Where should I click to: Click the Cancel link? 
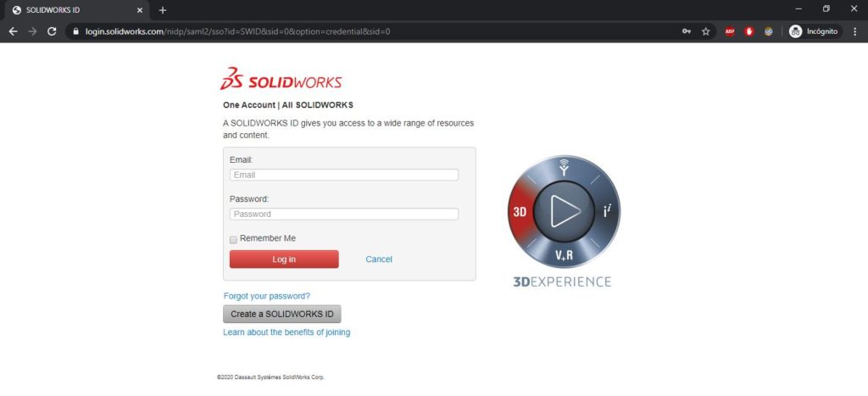pyautogui.click(x=379, y=259)
